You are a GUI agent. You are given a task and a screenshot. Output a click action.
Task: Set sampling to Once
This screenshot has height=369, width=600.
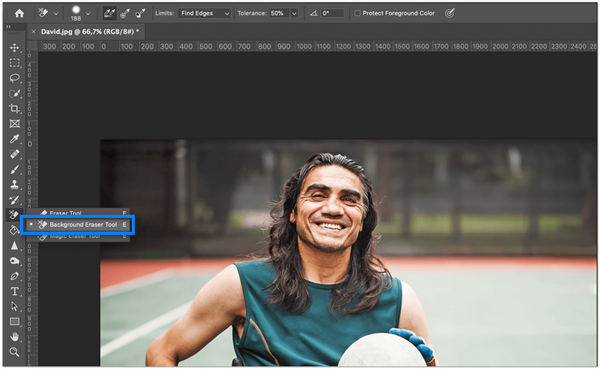[125, 14]
